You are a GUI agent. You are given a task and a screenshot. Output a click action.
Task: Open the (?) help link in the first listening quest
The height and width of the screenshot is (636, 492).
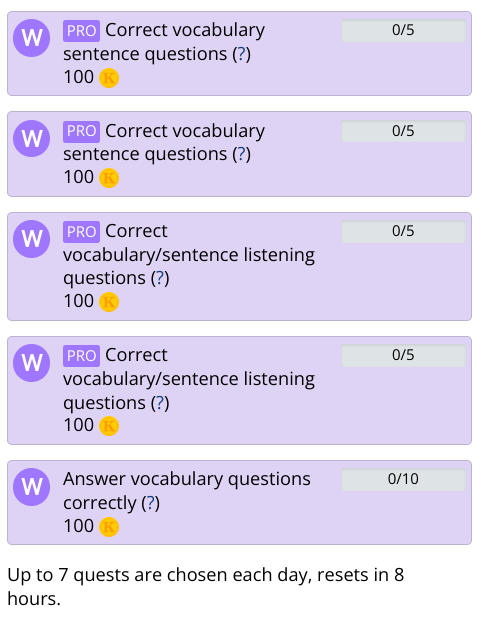(x=160, y=278)
